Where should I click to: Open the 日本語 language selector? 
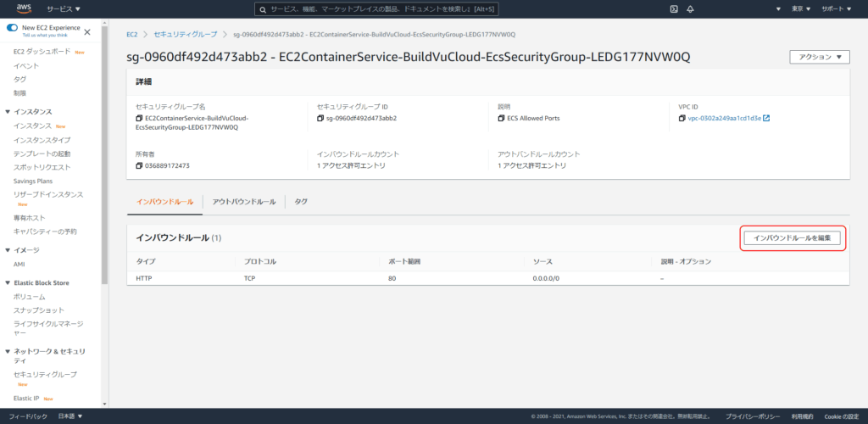[70, 416]
